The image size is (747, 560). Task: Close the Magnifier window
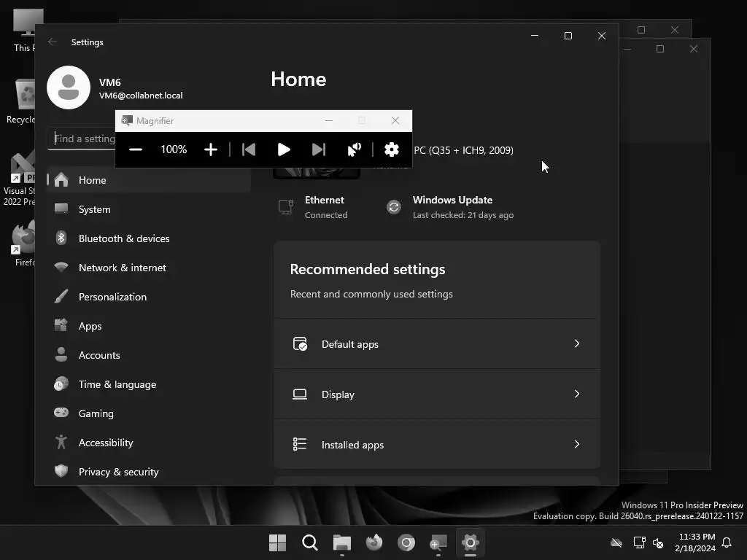click(x=395, y=120)
